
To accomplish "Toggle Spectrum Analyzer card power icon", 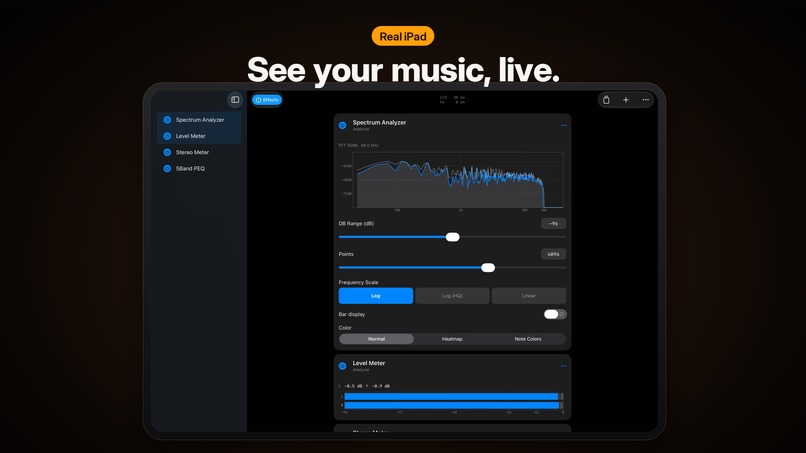I will tap(342, 125).
